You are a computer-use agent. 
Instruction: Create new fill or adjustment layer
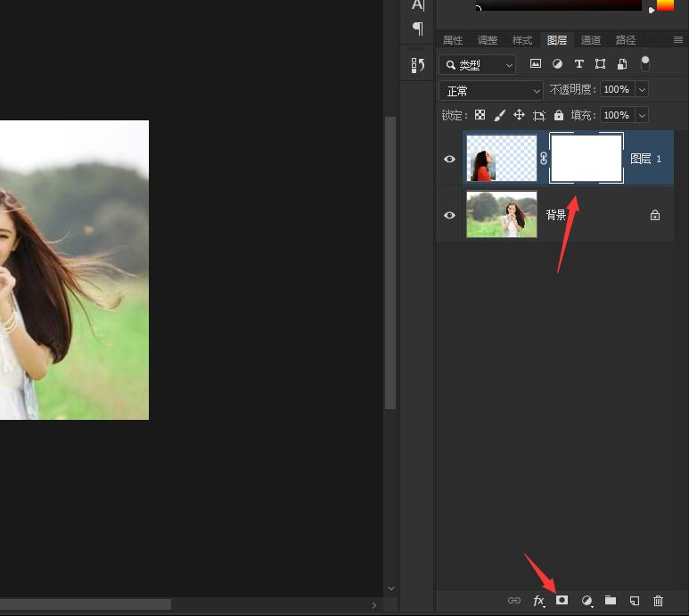coord(586,601)
